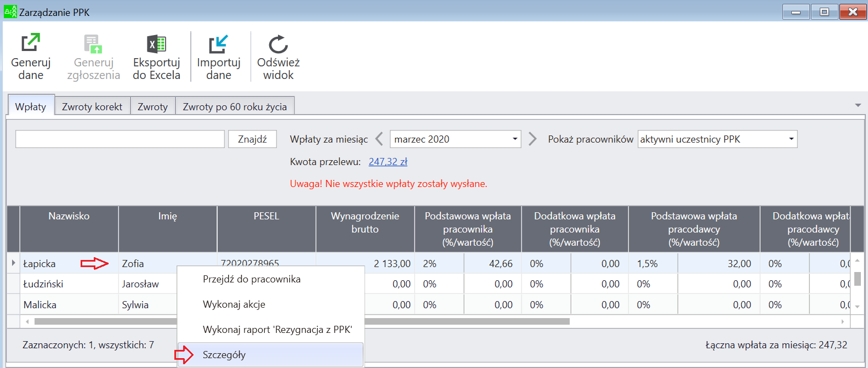Choose Wykonaj akcje in context menu
The image size is (868, 368).
(271, 304)
